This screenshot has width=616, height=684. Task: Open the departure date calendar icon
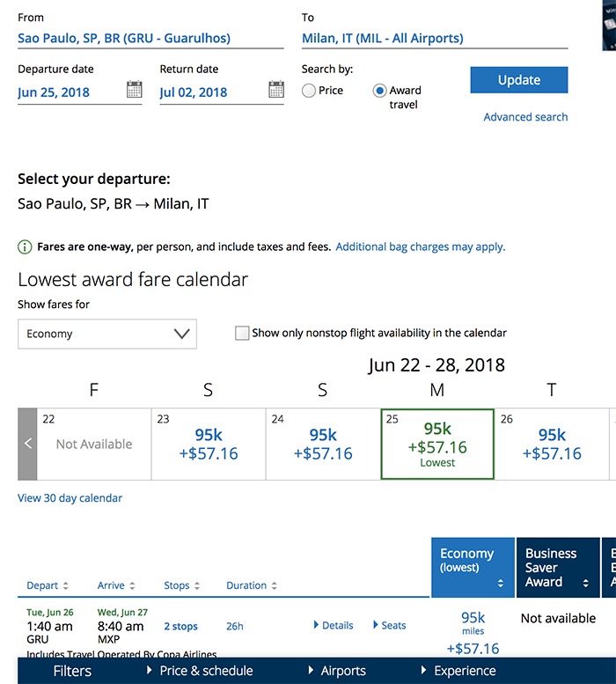[x=134, y=90]
